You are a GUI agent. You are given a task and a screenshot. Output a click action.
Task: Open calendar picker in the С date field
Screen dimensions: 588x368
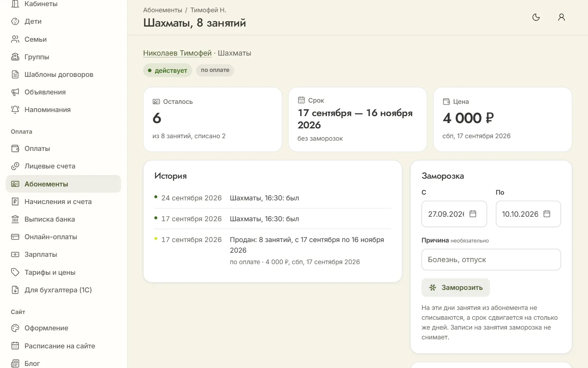tap(473, 214)
